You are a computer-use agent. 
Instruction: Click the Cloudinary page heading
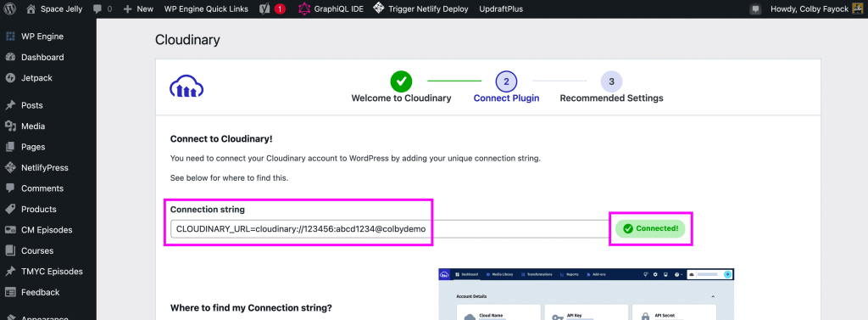pos(187,40)
